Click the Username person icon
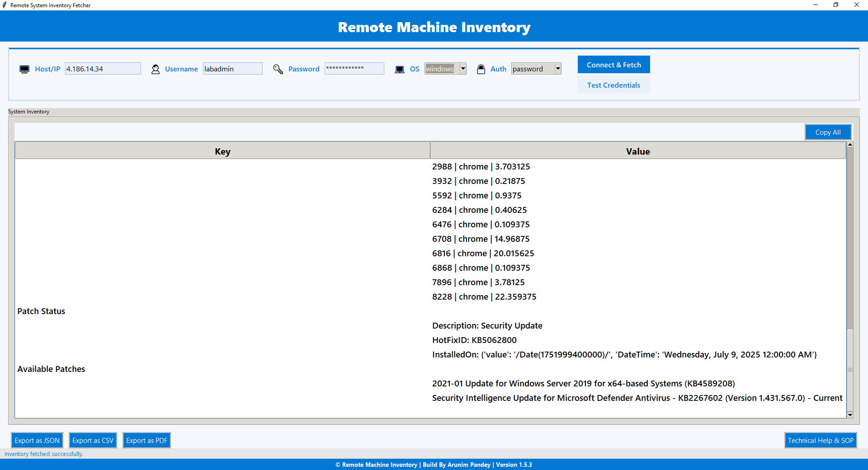This screenshot has width=868, height=470. point(156,69)
